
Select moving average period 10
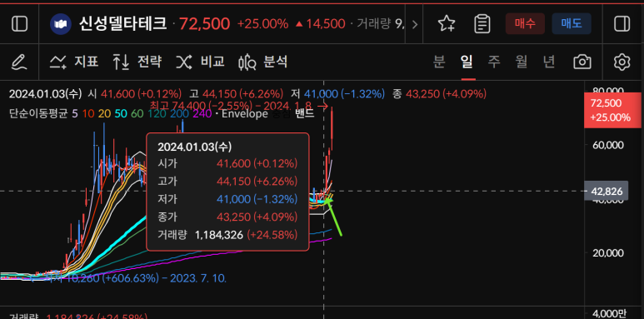(88, 114)
